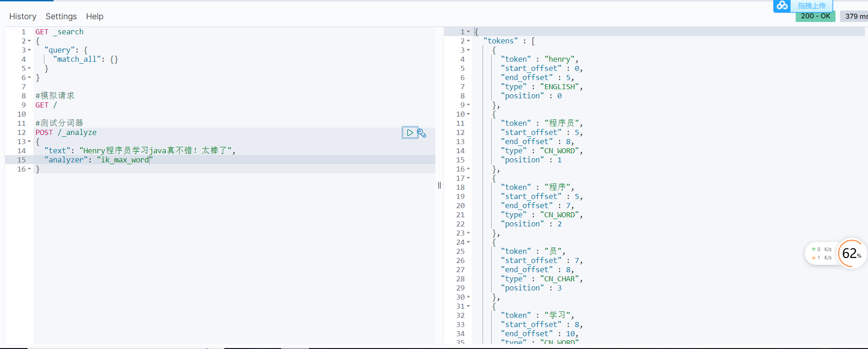This screenshot has height=349, width=868.
Task: Click the green send request play button
Action: (x=410, y=133)
